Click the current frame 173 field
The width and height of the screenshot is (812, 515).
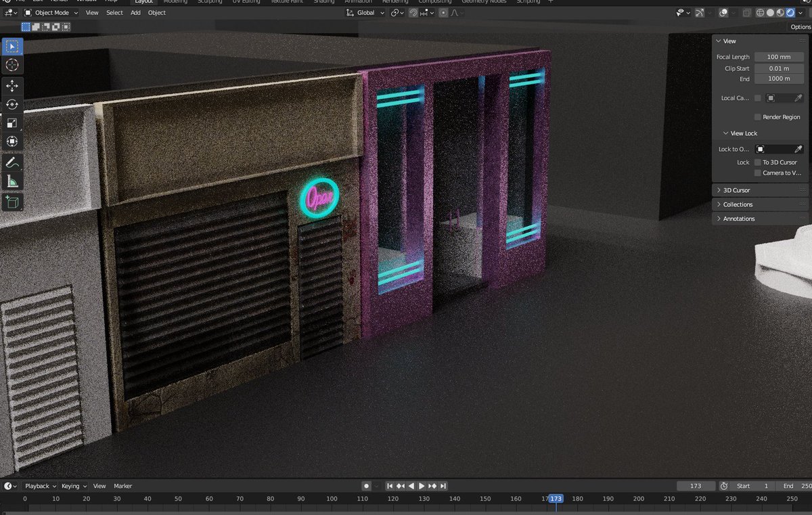[696, 486]
